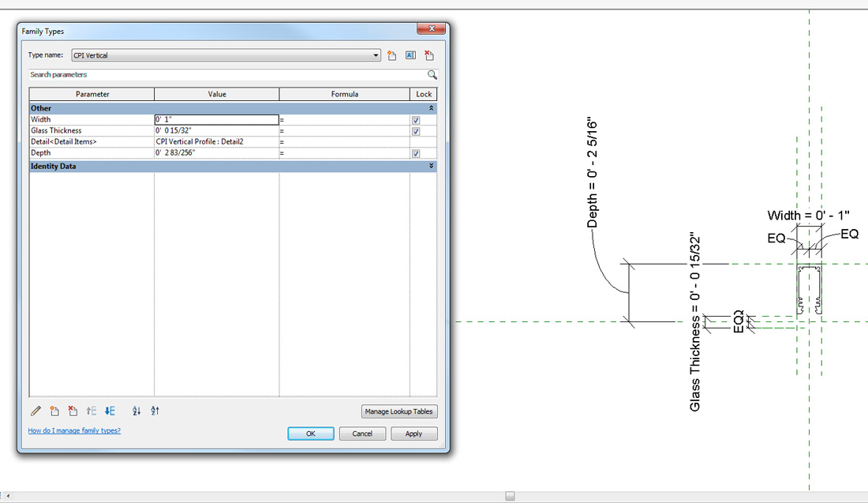The image size is (868, 503).
Task: Click the Rename Type icon
Action: coord(410,55)
